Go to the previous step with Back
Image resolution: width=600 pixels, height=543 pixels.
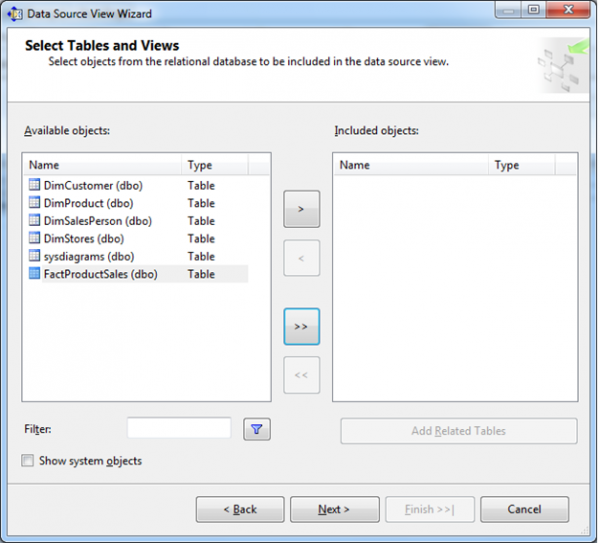pyautogui.click(x=240, y=509)
